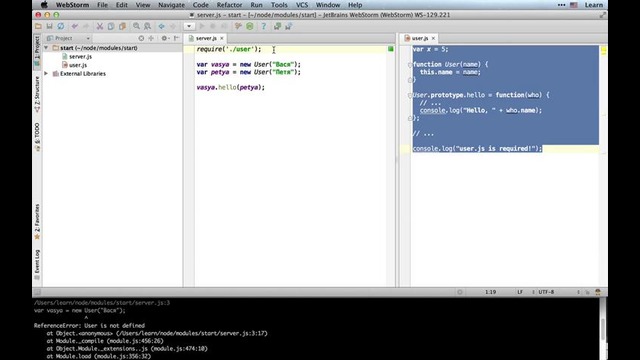Click the green Project Structure toolbar icon
The width and height of the screenshot is (640, 360).
tap(250, 26)
